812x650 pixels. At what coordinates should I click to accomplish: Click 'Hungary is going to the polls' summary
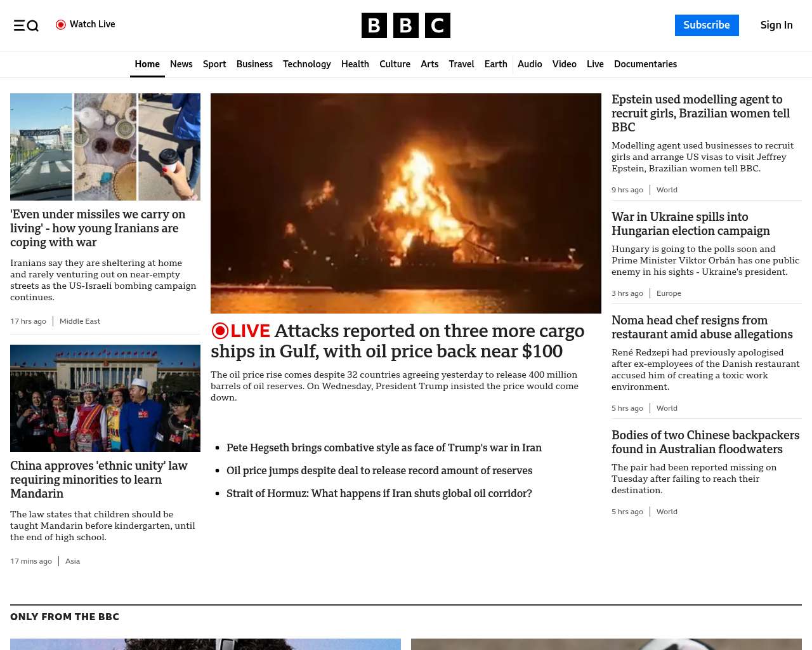point(705,260)
